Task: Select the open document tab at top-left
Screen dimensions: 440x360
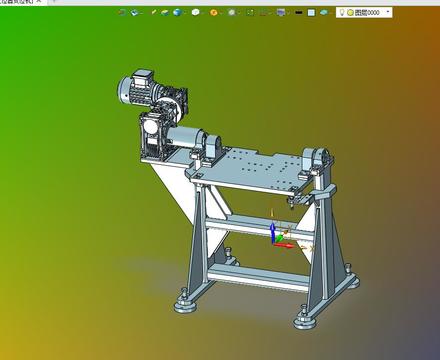Action: [17, 1]
